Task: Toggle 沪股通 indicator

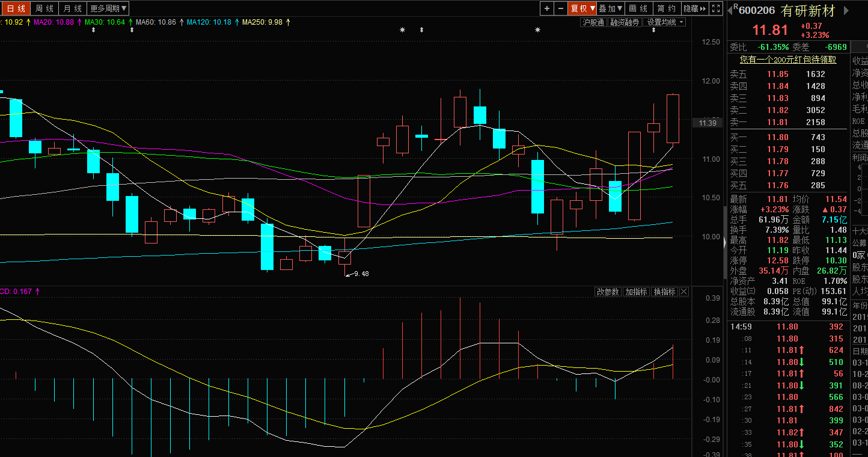Action: [593, 22]
